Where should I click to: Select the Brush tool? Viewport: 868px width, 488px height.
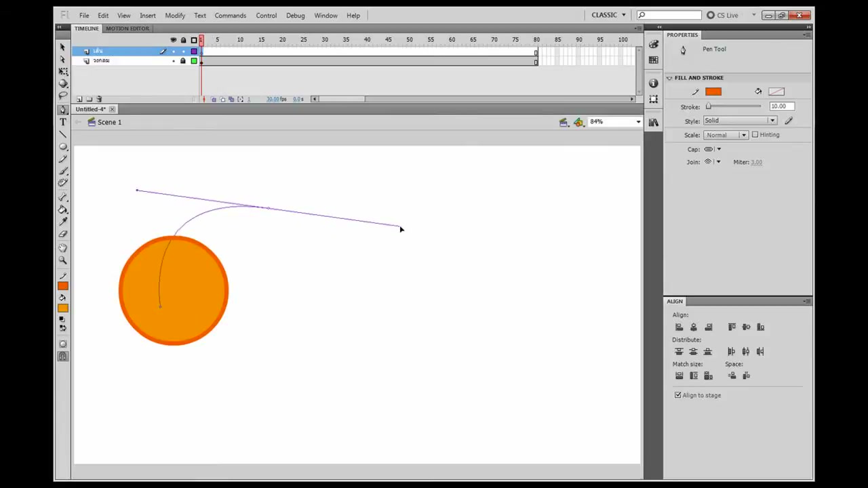pos(62,171)
